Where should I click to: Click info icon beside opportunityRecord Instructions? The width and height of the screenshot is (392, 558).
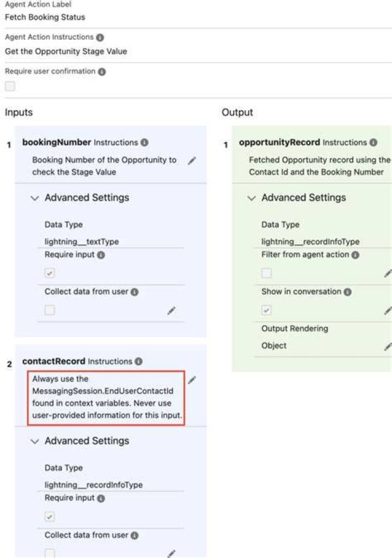point(373,142)
